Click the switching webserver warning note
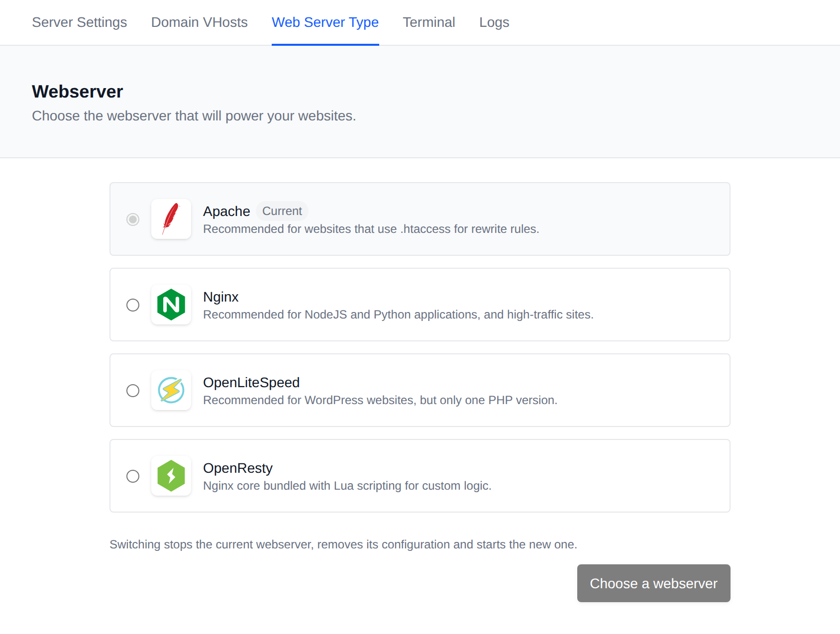840x634 pixels. (x=343, y=544)
